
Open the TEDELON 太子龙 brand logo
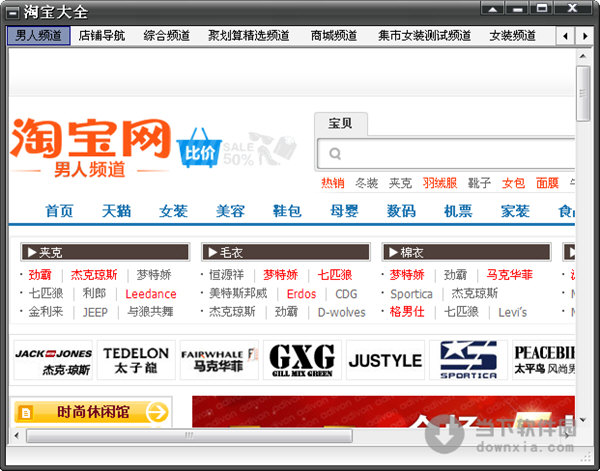click(136, 360)
